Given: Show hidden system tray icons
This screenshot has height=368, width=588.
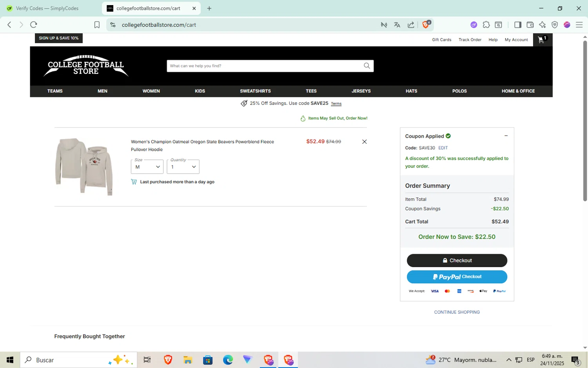Looking at the screenshot, I should [x=508, y=360].
